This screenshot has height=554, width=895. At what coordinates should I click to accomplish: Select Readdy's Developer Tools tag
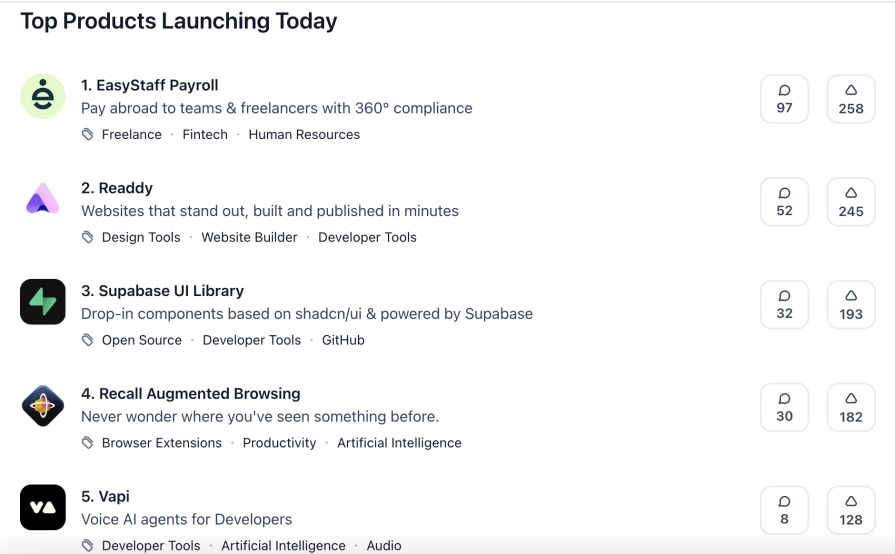click(367, 237)
